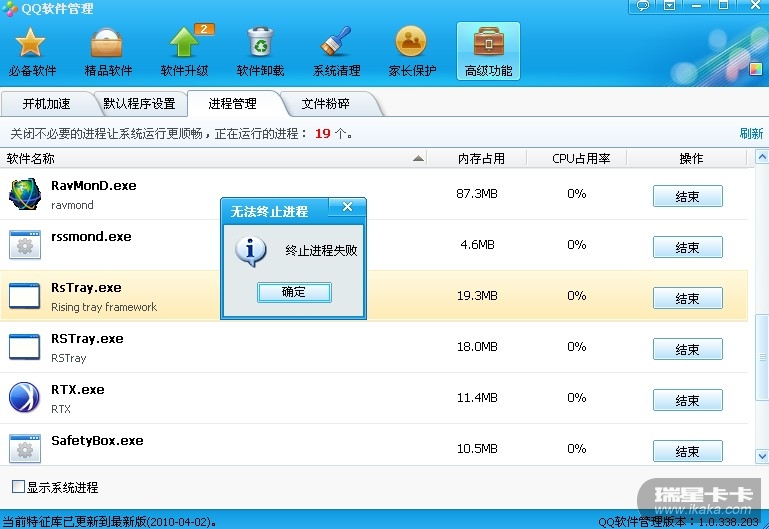Image resolution: width=769 pixels, height=529 pixels.
Task: Select the rssmond.exe process name
Action: [x=91, y=236]
